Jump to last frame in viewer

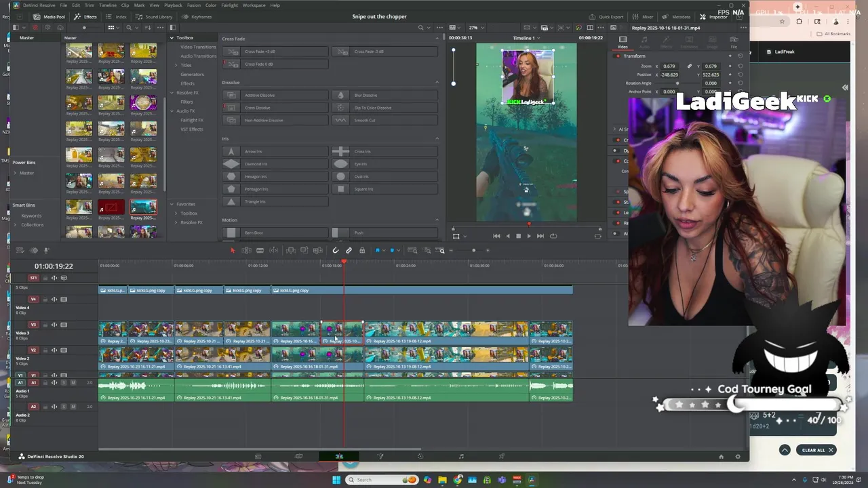tap(540, 236)
